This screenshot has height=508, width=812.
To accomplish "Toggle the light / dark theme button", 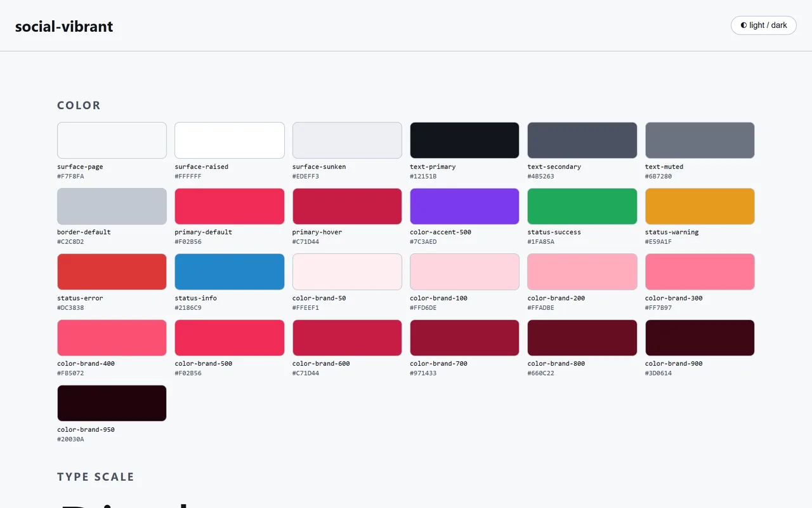I will pyautogui.click(x=764, y=25).
